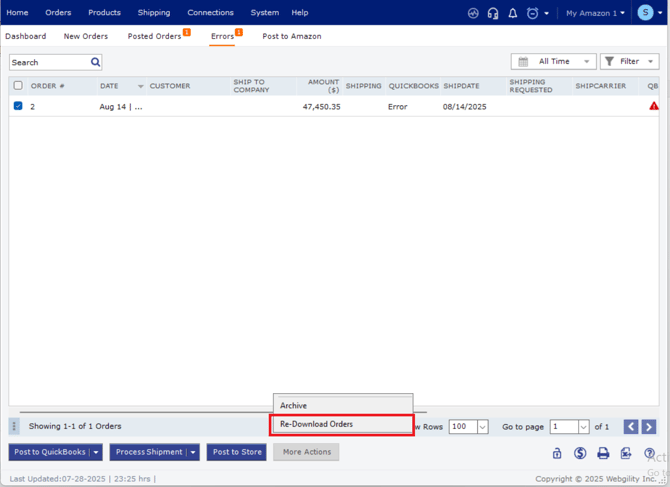Select Re-Download Orders from the menu

point(343,424)
